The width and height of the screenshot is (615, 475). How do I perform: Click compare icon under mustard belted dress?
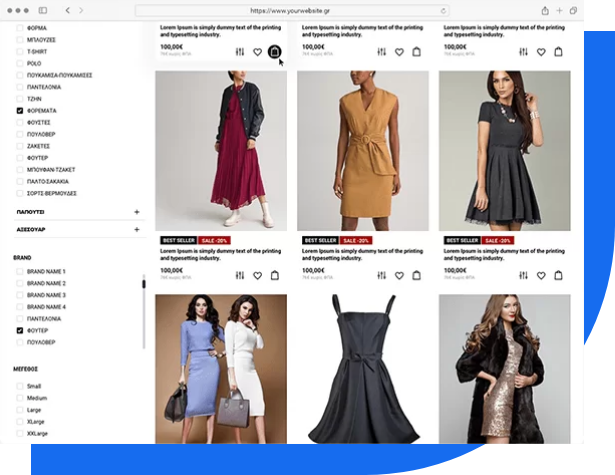point(382,276)
